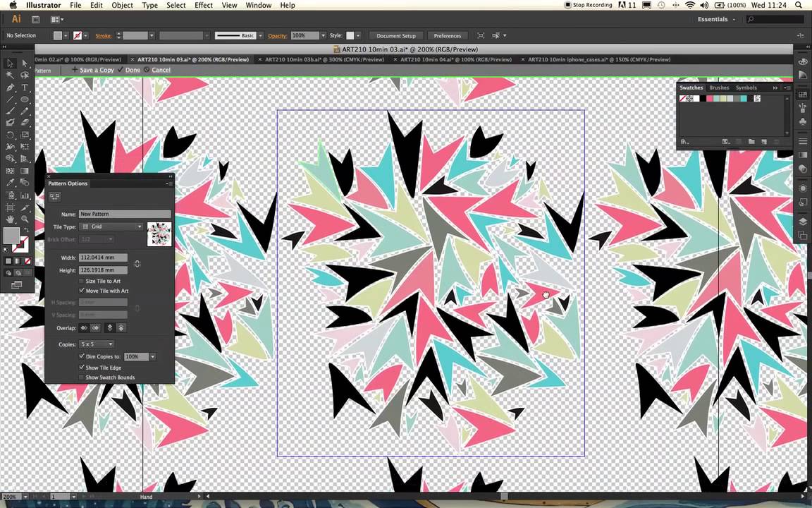
Task: Click the Pattern Tile Tool icon
Action: pyautogui.click(x=54, y=196)
